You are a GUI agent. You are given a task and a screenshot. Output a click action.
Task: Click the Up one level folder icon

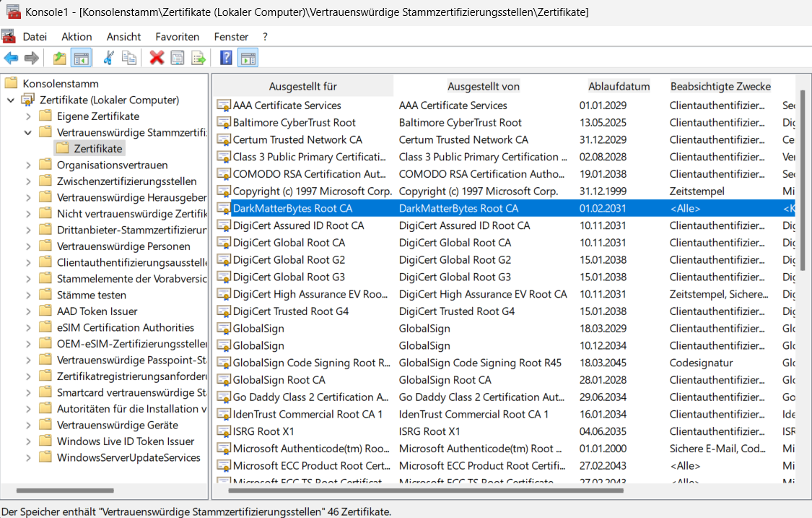tap(60, 58)
